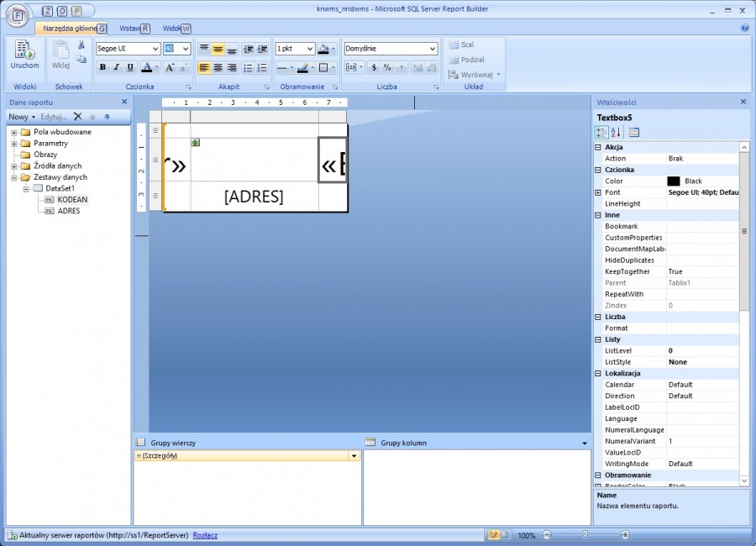This screenshot has height=546, width=756.
Task: Toggle underline formatting
Action: pyautogui.click(x=129, y=67)
